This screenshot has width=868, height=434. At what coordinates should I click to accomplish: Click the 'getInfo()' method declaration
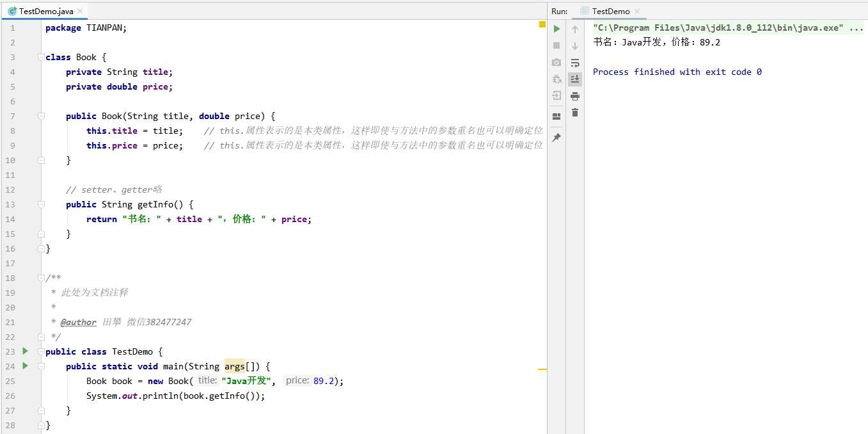pyautogui.click(x=129, y=204)
